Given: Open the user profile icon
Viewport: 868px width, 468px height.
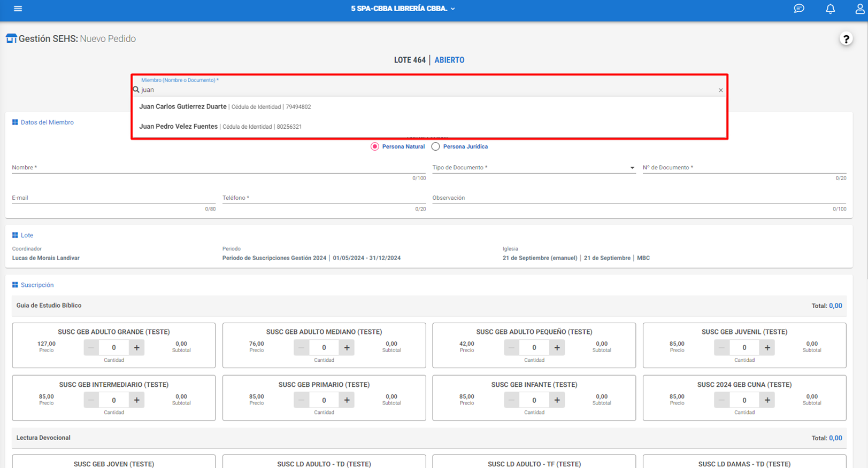Looking at the screenshot, I should pyautogui.click(x=859, y=9).
